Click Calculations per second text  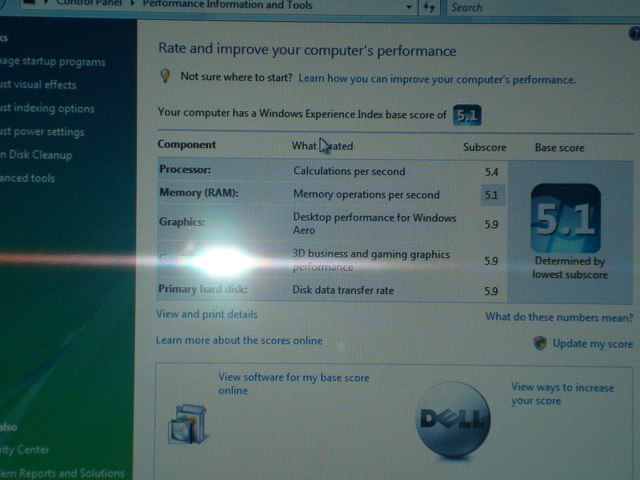point(349,171)
